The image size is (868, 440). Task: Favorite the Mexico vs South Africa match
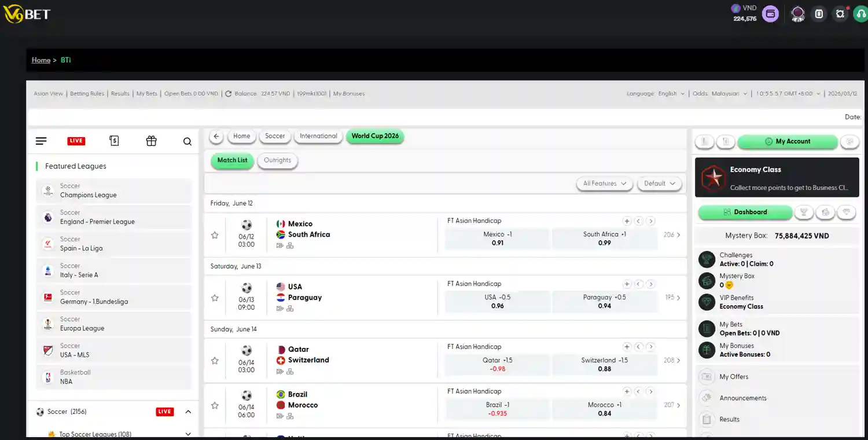[x=215, y=234]
